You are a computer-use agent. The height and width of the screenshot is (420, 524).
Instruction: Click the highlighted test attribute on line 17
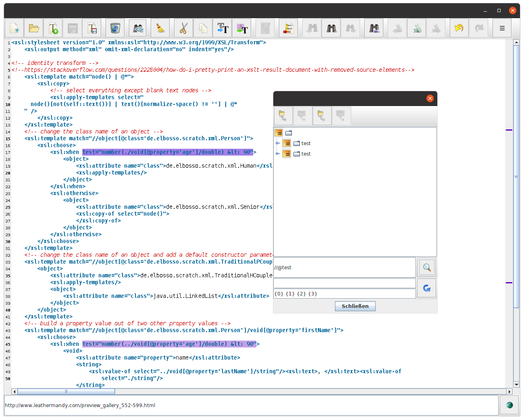(x=168, y=152)
